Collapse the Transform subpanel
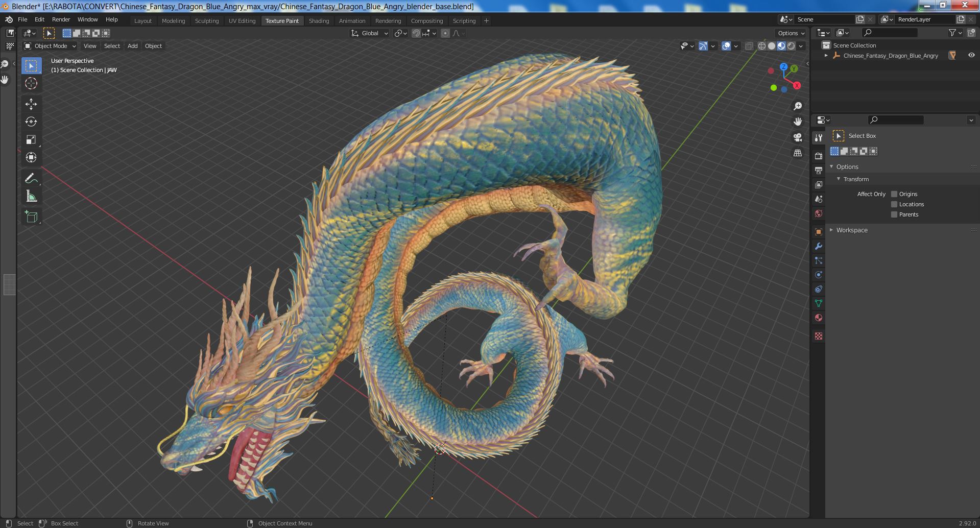 (x=839, y=179)
